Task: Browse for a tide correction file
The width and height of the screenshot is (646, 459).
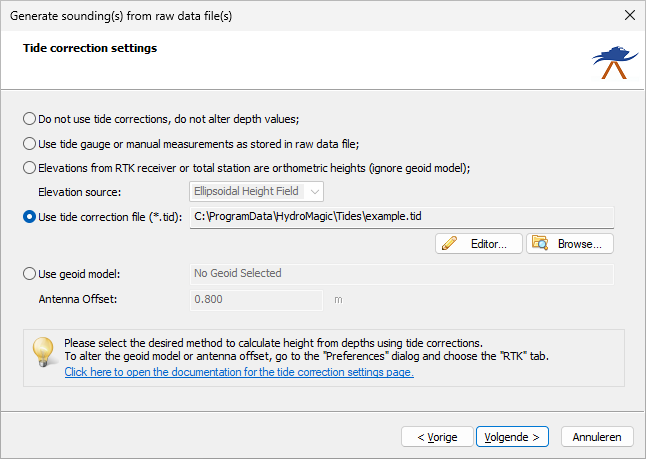Action: 570,244
